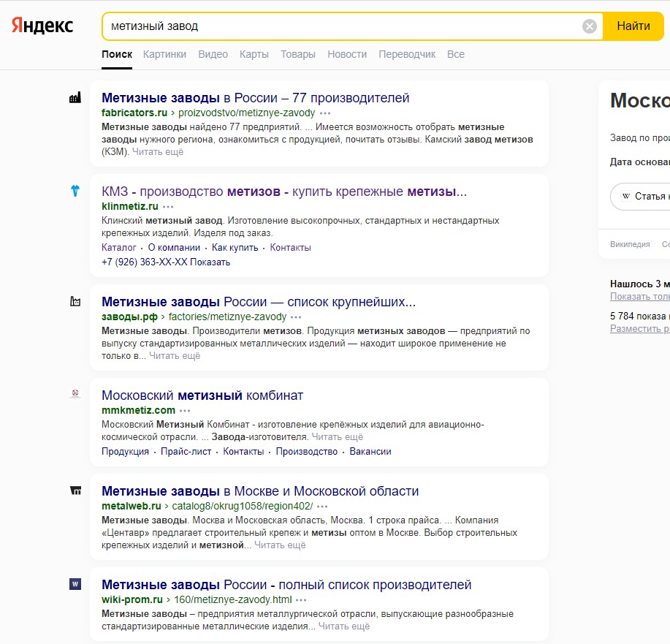Viewport: 670px width, 644px height.
Task: Show the hidden phone number via Показать
Action: (210, 262)
